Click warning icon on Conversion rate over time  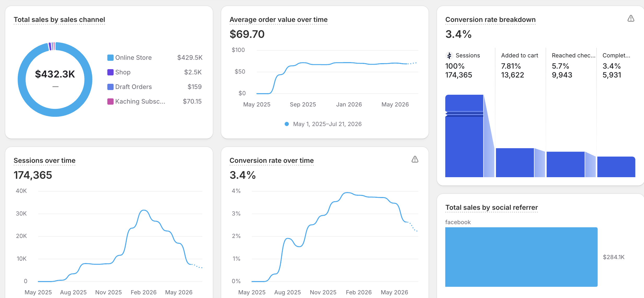(x=415, y=159)
